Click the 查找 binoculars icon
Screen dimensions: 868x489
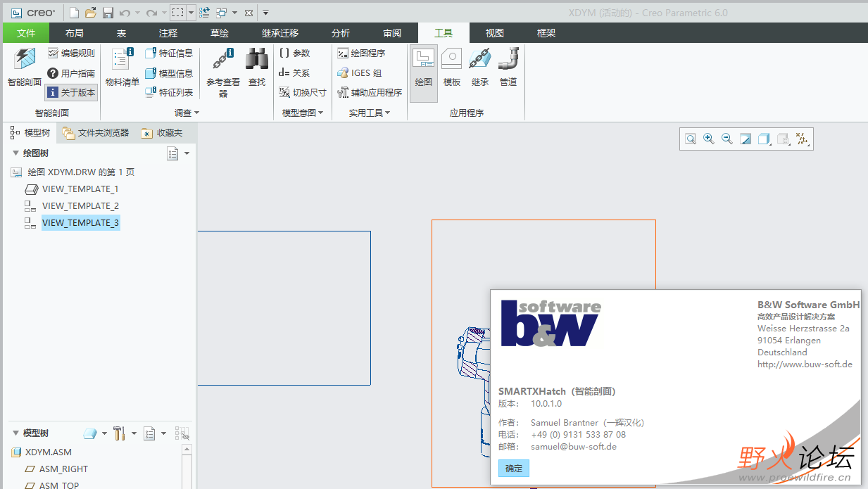tap(257, 68)
